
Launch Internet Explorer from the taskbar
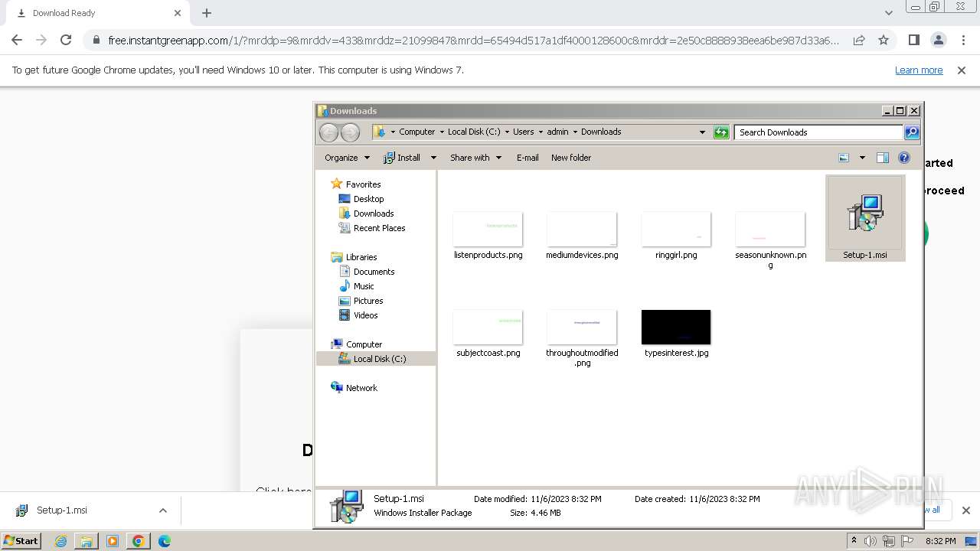tap(60, 541)
